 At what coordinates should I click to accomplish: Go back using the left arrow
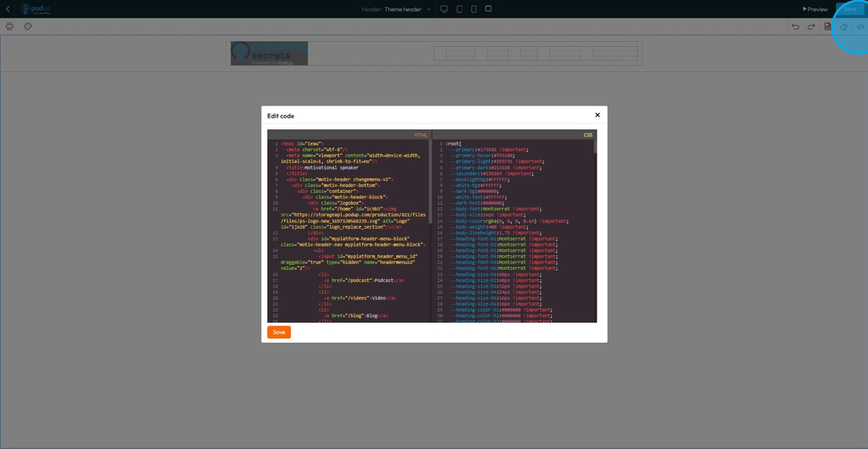pyautogui.click(x=8, y=9)
